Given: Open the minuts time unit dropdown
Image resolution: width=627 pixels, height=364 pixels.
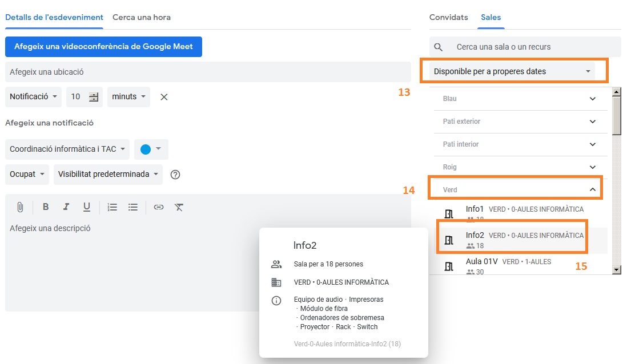Looking at the screenshot, I should click(x=128, y=96).
